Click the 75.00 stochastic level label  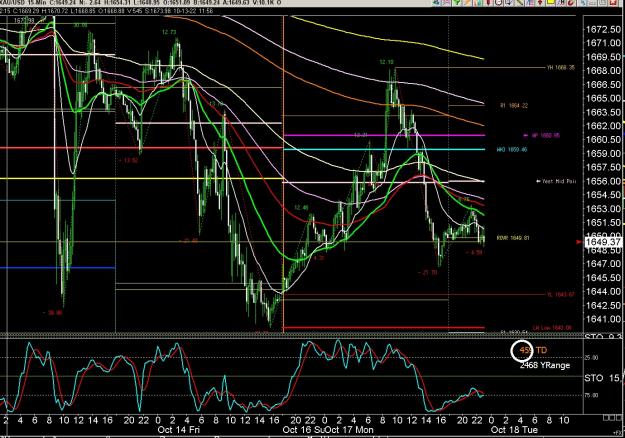[x=591, y=395]
